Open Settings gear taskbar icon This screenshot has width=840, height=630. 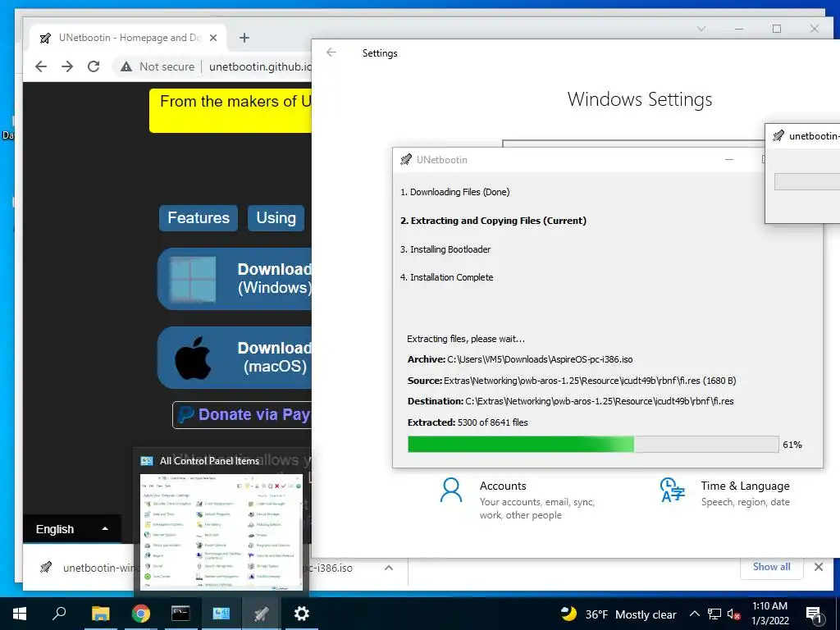[x=302, y=614]
